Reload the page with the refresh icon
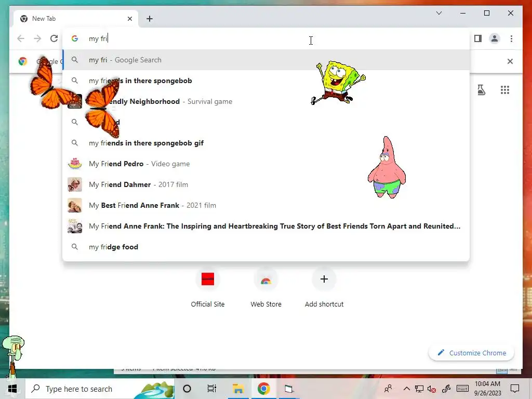 click(x=54, y=38)
